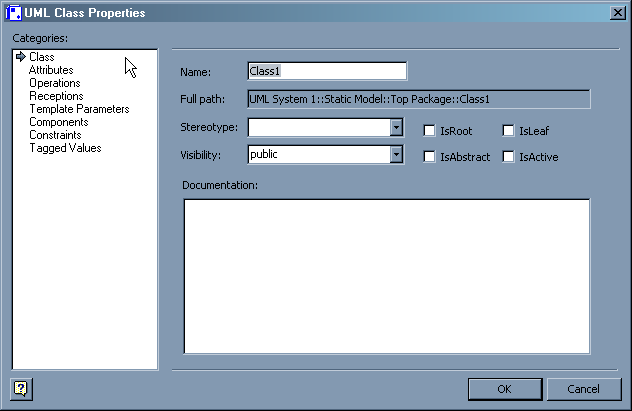Click the Cancel button

point(584,389)
